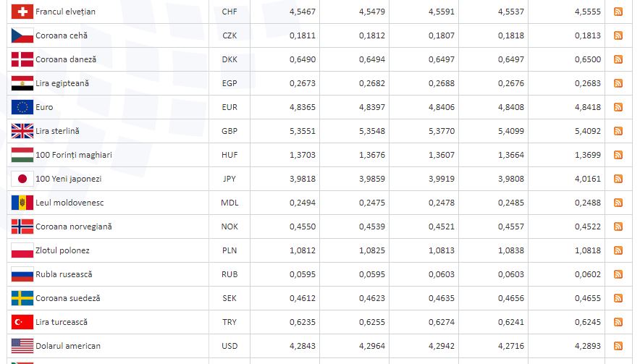The height and width of the screenshot is (364, 640).
Task: Open the RSS feed for Yeni japonezi
Action: (618, 179)
